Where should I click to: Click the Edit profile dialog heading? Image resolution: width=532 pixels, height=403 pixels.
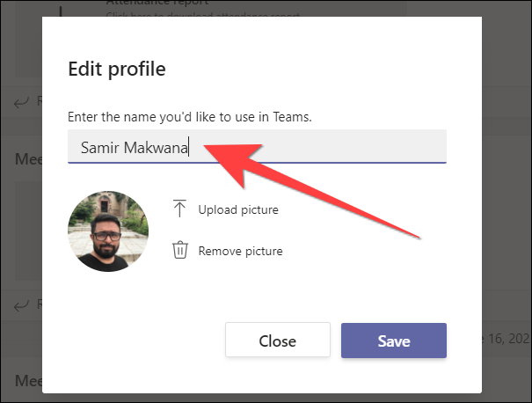point(117,68)
